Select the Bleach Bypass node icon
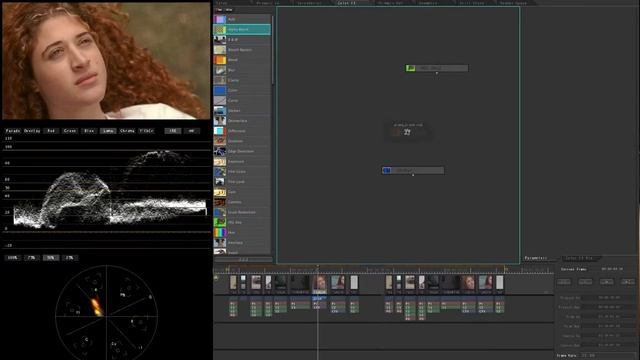The width and height of the screenshot is (640, 360). pyautogui.click(x=220, y=50)
